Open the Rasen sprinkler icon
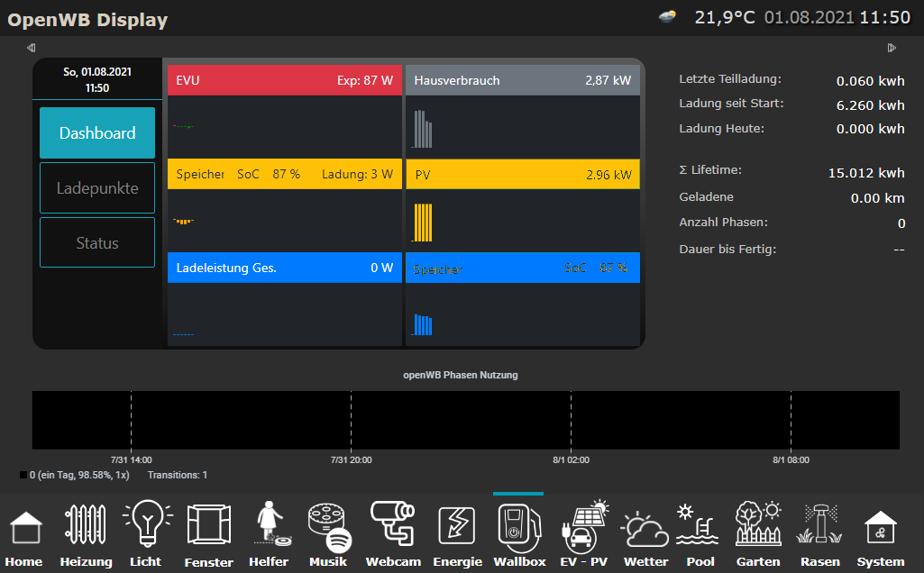This screenshot has height=573, width=924. 819,525
